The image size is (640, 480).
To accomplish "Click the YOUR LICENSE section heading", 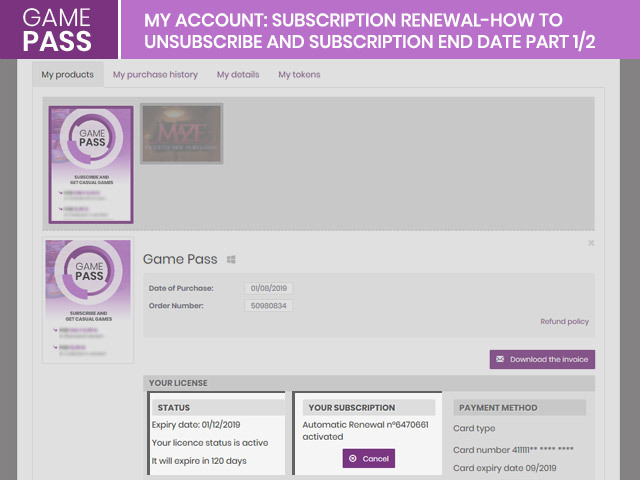I will pos(178,383).
